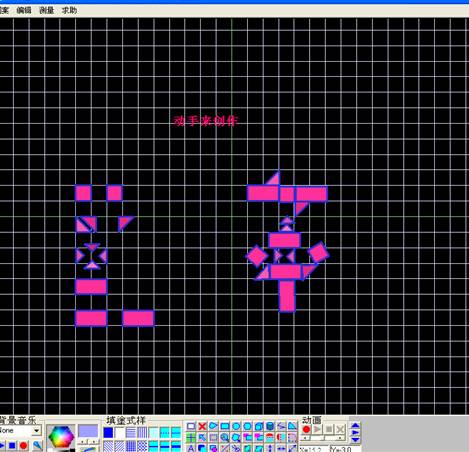This screenshot has width=469, height=452.
Task: Open the 测量 menu
Action: click(x=46, y=10)
